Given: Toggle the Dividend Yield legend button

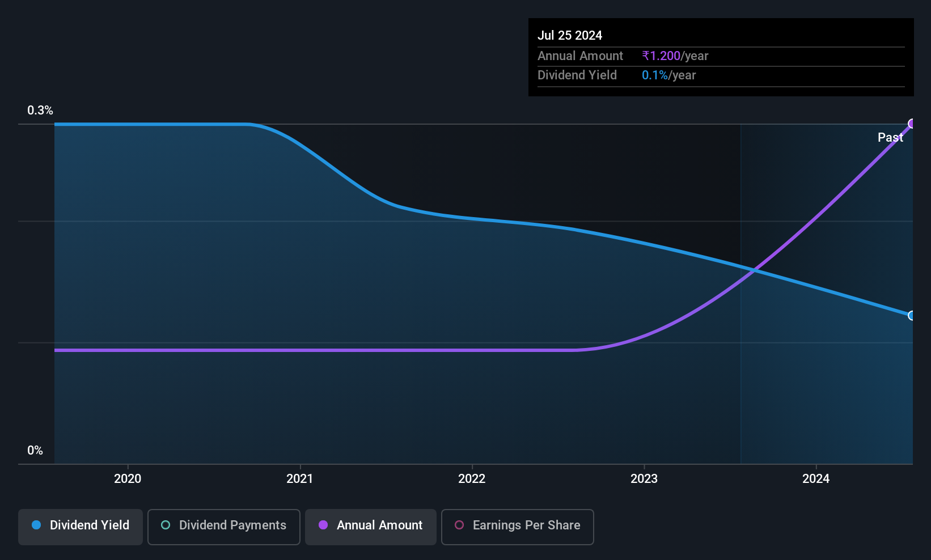Looking at the screenshot, I should coord(81,527).
